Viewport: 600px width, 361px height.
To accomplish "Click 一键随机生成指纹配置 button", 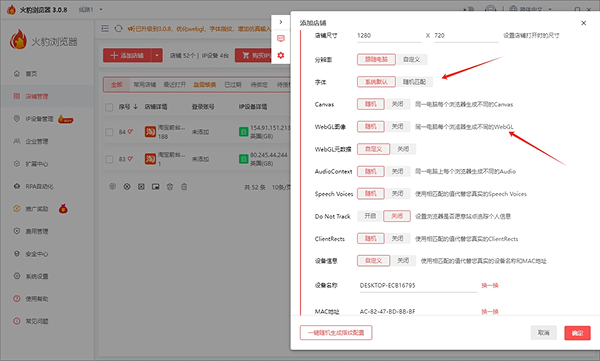I will pyautogui.click(x=336, y=333).
